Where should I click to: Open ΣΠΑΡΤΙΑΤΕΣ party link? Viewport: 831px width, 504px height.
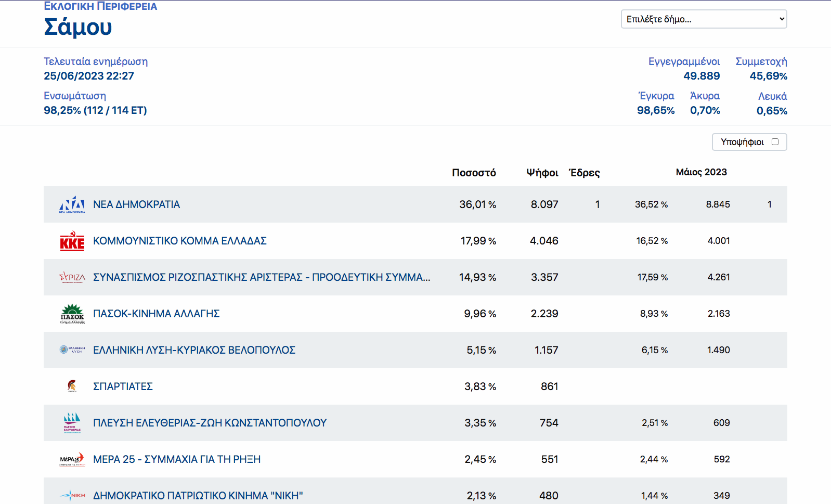[x=123, y=386]
